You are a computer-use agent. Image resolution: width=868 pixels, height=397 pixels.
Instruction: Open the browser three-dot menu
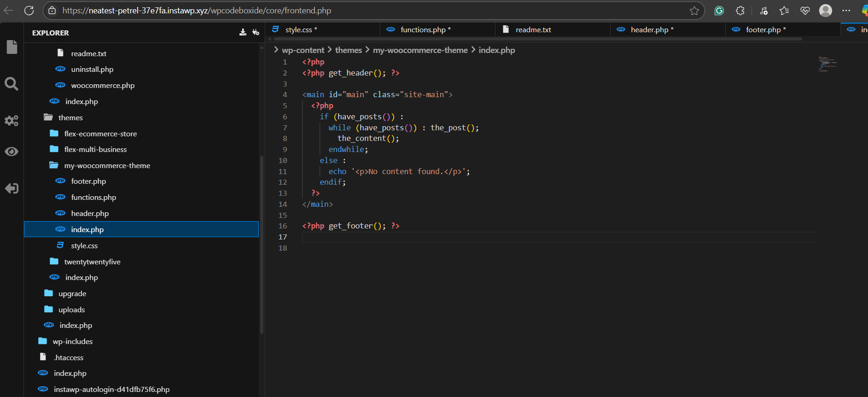[x=846, y=11]
